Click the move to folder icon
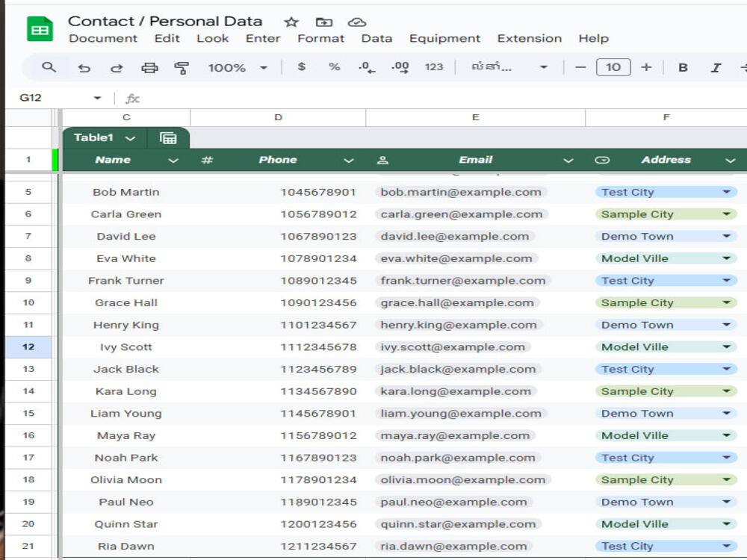Viewport: 747px width, 560px height. pos(324,22)
